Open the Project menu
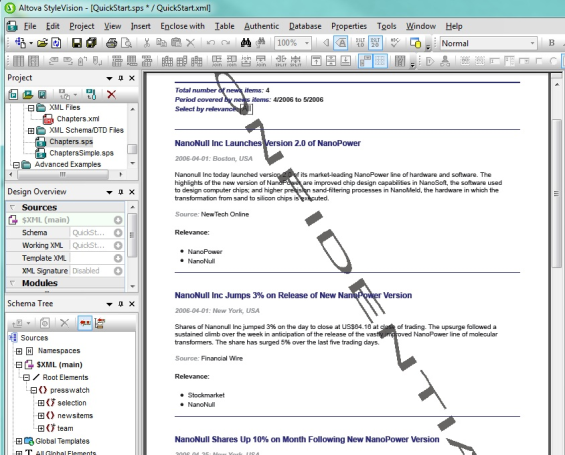The width and height of the screenshot is (565, 455). coord(82,26)
